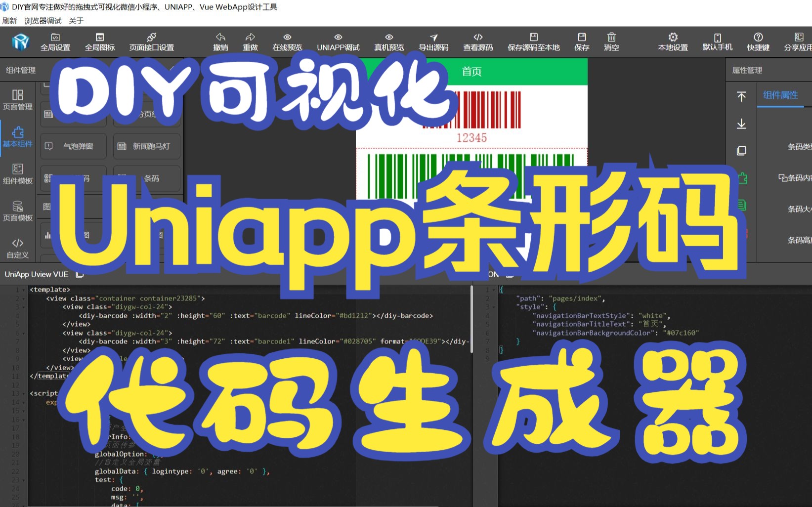Click "pages/index" path in JSON
This screenshot has width=812, height=507.
click(x=575, y=298)
